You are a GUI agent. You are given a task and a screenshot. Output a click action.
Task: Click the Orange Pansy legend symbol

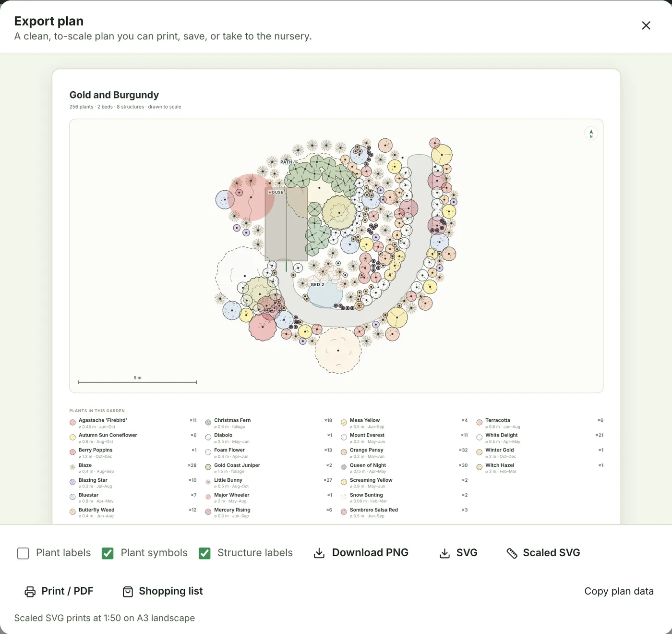(x=344, y=452)
